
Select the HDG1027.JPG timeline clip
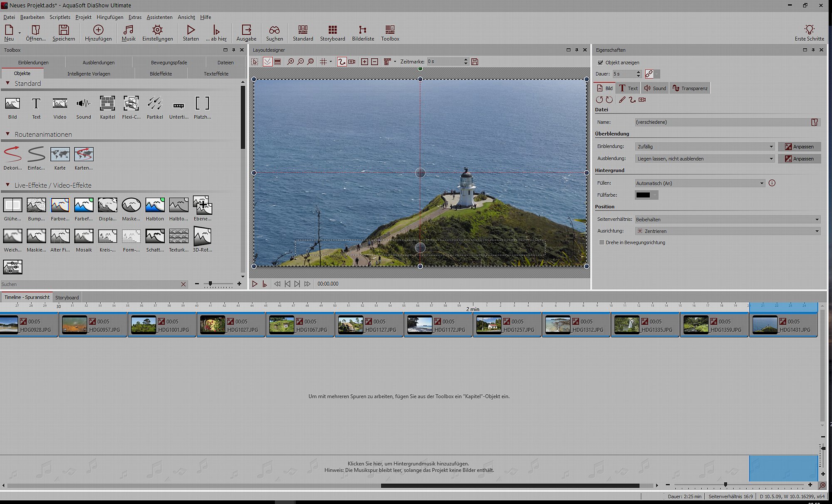pos(231,325)
